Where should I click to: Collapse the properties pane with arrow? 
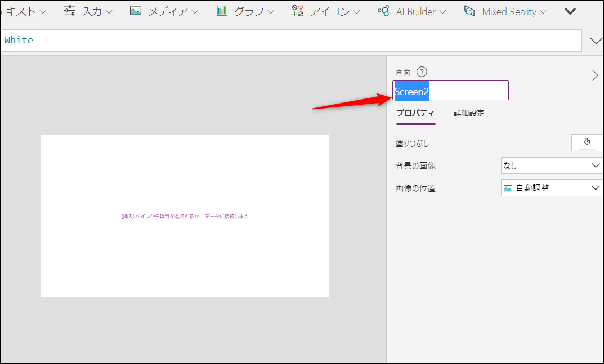click(595, 75)
